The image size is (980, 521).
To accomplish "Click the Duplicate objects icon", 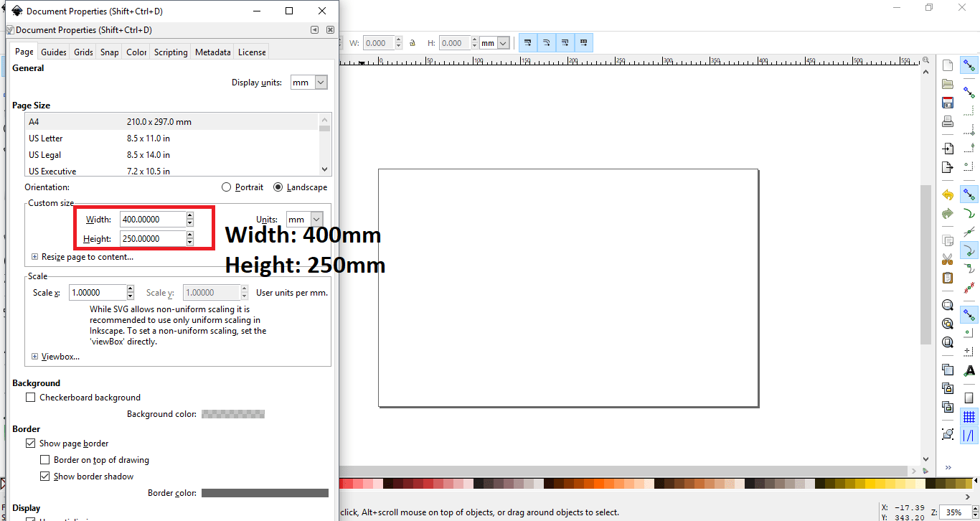I will (x=948, y=370).
